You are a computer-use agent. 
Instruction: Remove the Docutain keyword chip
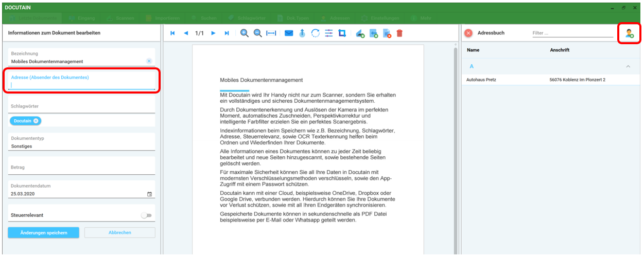coord(36,121)
